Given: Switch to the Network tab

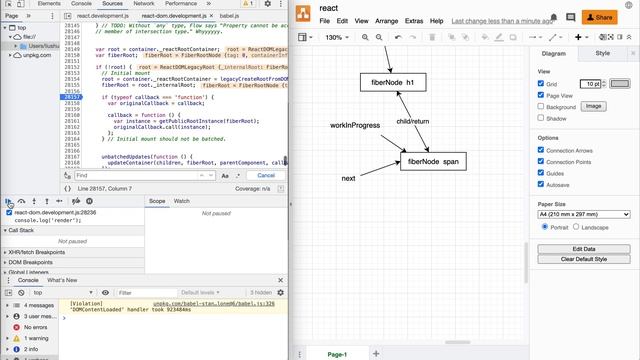Looking at the screenshot, I should [144, 4].
